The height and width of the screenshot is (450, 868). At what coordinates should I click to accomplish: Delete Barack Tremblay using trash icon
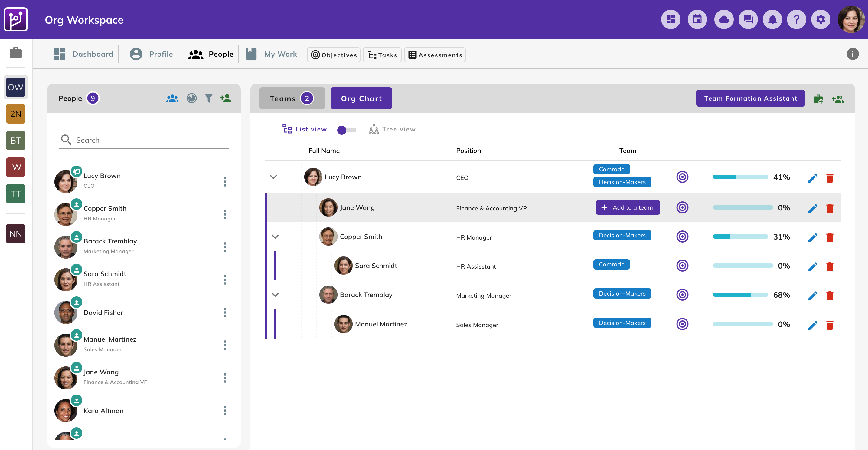click(x=830, y=296)
